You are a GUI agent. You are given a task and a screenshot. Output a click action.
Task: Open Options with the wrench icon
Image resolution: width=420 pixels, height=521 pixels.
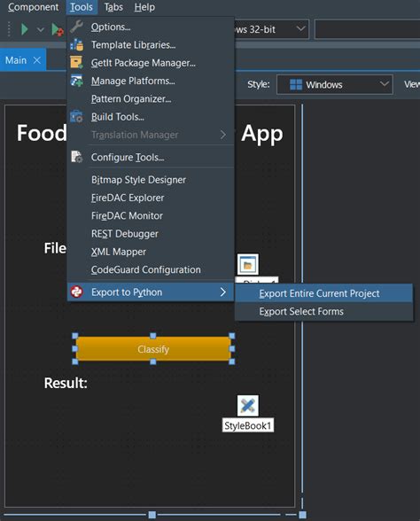[x=77, y=27]
